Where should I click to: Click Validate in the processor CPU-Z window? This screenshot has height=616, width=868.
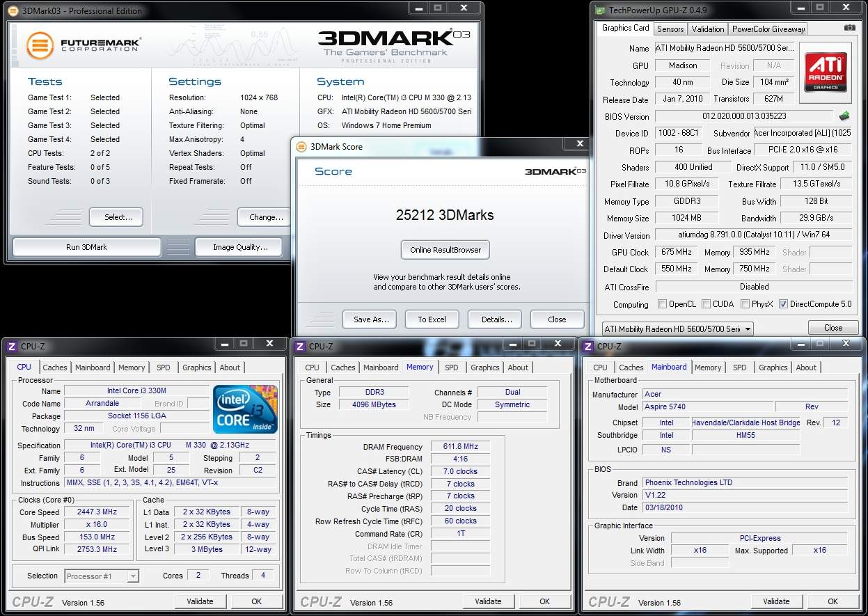200,601
